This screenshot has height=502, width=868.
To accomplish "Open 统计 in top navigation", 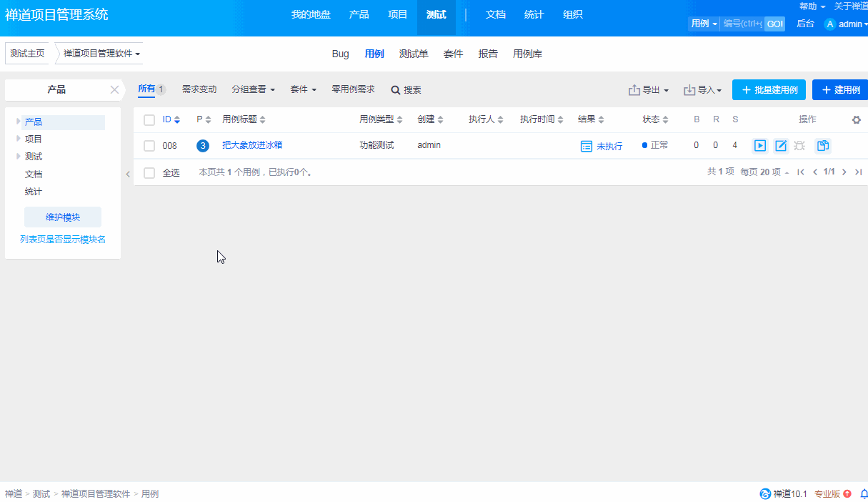I will 534,14.
